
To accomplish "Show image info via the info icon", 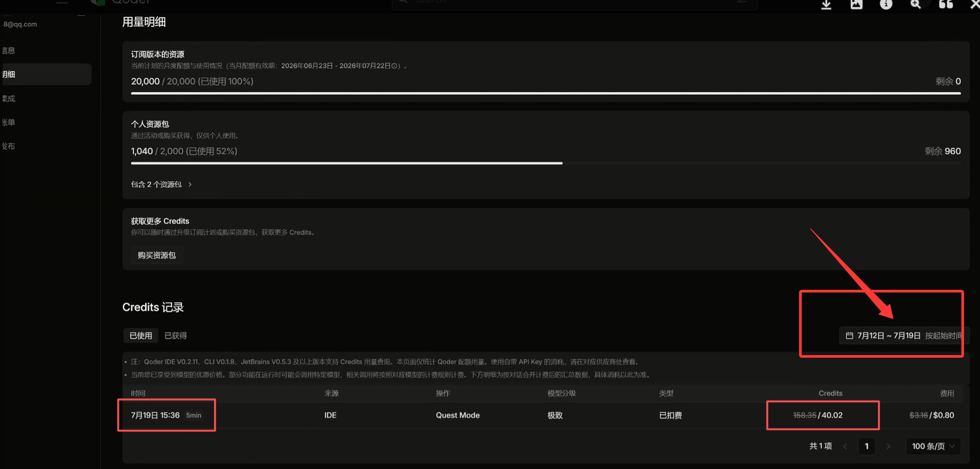I will tap(886, 5).
